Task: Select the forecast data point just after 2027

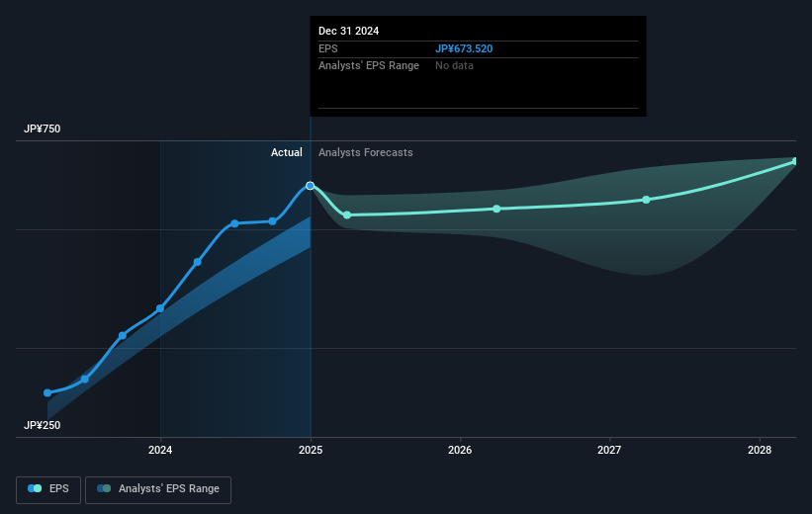Action: (x=646, y=200)
